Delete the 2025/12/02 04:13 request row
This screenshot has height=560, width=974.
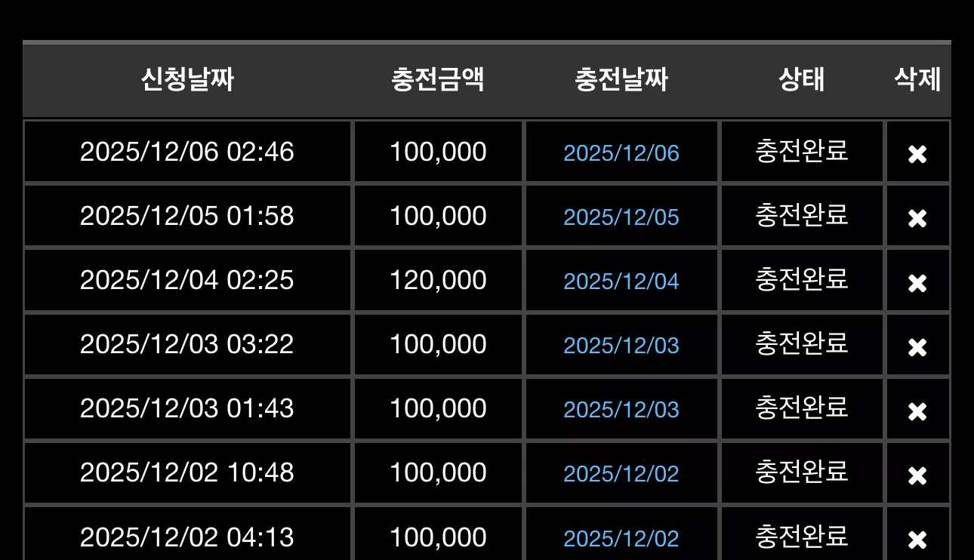[917, 539]
